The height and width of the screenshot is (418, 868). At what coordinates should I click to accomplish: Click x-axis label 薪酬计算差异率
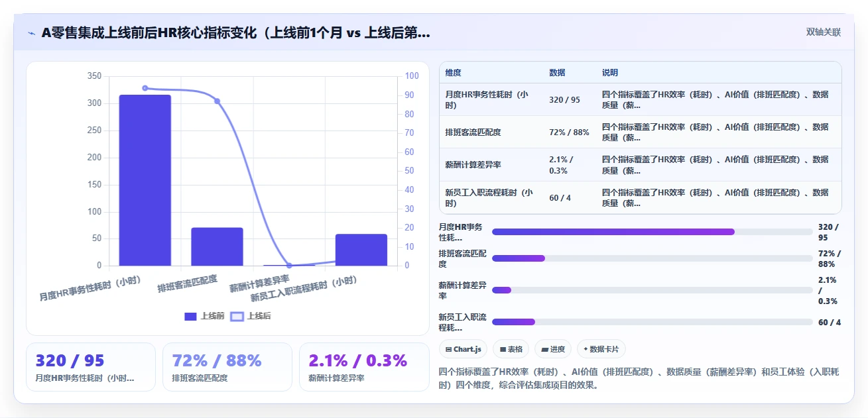pyautogui.click(x=260, y=284)
